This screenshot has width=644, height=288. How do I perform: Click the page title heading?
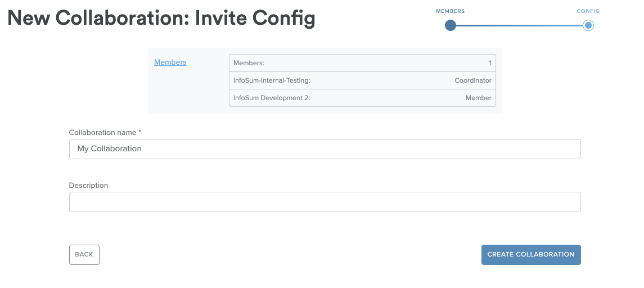(x=161, y=19)
